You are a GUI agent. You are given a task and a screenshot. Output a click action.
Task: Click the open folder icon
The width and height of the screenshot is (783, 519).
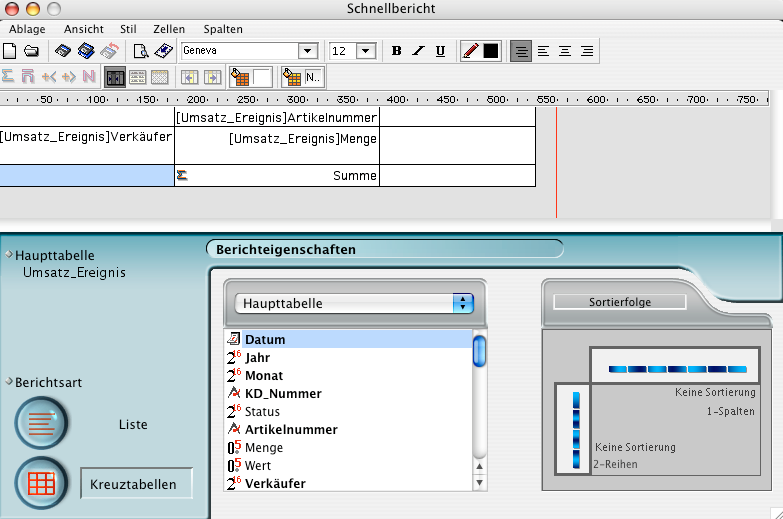point(31,51)
